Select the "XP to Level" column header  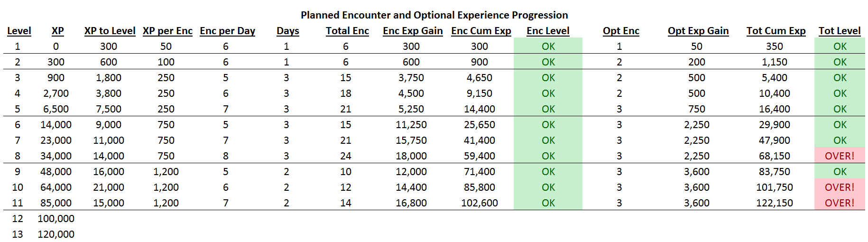point(110,31)
